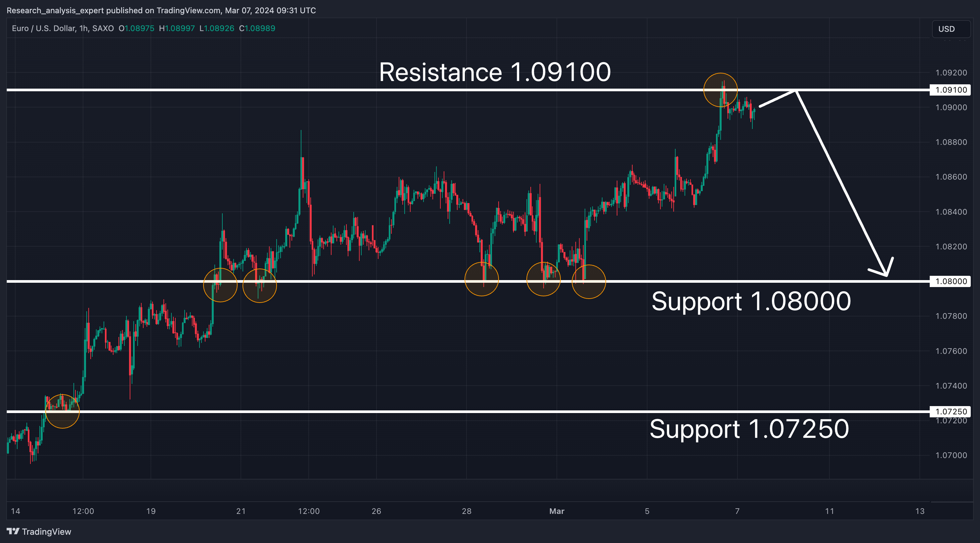The width and height of the screenshot is (980, 543).
Task: Click the 1.08200 price scale tick
Action: [x=951, y=246]
